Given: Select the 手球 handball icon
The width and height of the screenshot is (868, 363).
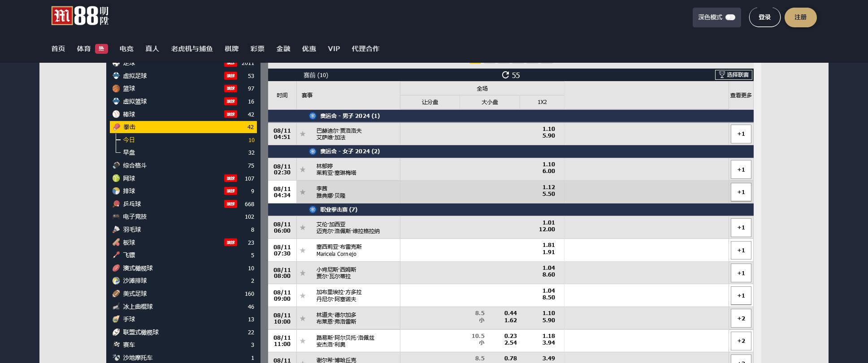Looking at the screenshot, I should [x=116, y=319].
